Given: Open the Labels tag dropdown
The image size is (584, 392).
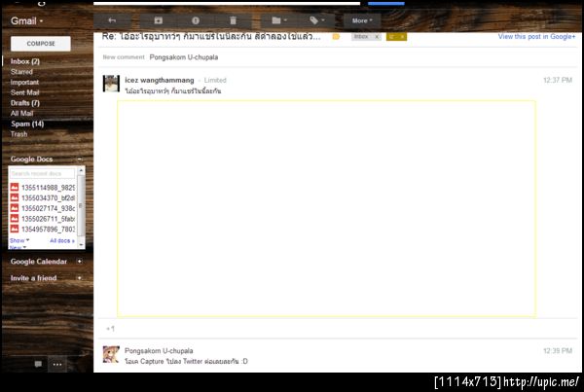Looking at the screenshot, I should click(317, 20).
